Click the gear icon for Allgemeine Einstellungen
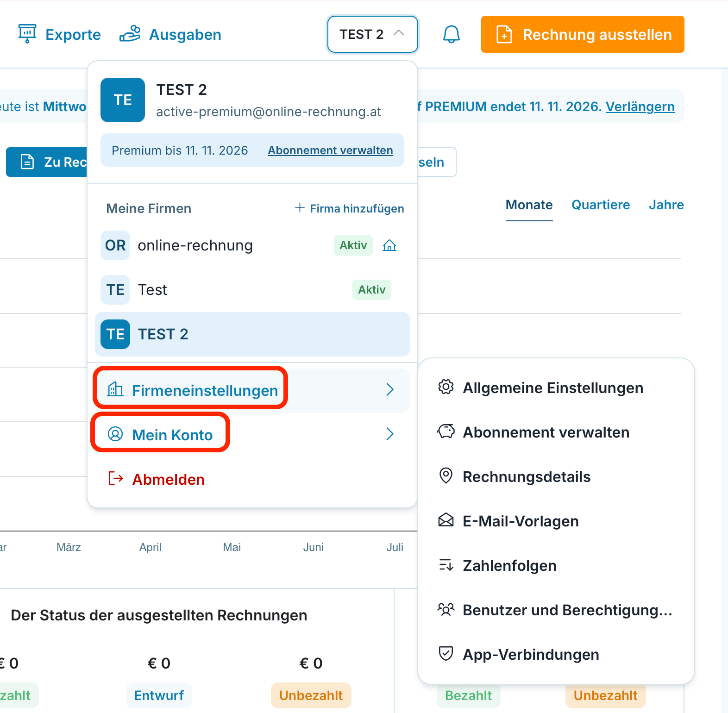Image resolution: width=728 pixels, height=713 pixels. tap(446, 387)
